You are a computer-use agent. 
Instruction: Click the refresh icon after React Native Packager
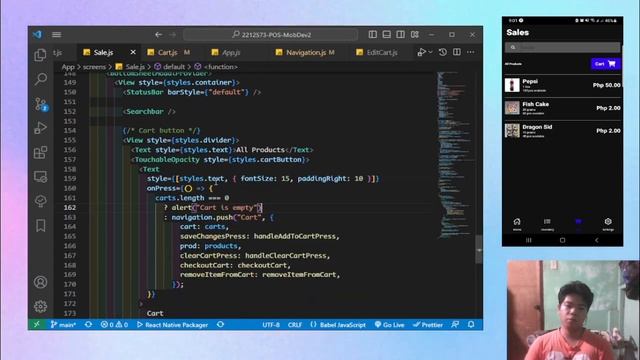click(x=220, y=325)
